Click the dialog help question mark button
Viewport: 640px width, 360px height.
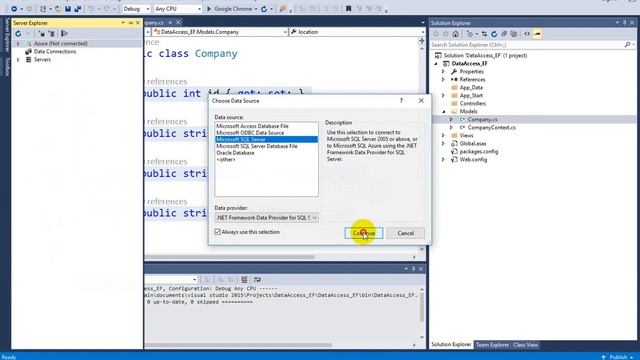point(401,100)
